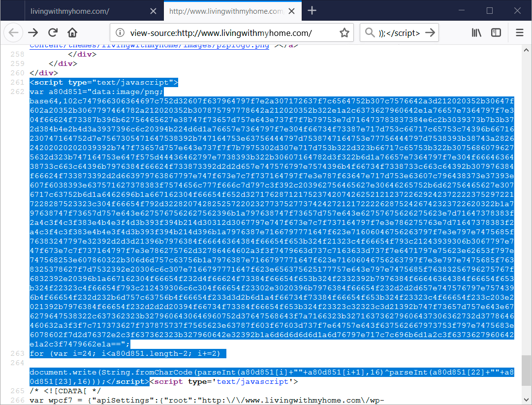Screen dimensions: 532x405
Task: Click up arrow of vertical scrollbar
Action: pyautogui.click(x=526, y=50)
